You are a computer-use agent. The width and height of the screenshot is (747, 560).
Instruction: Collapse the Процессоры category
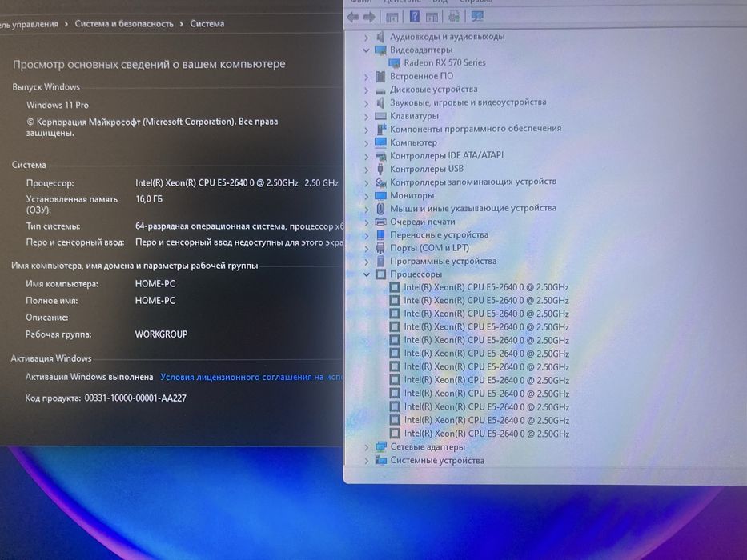click(367, 274)
